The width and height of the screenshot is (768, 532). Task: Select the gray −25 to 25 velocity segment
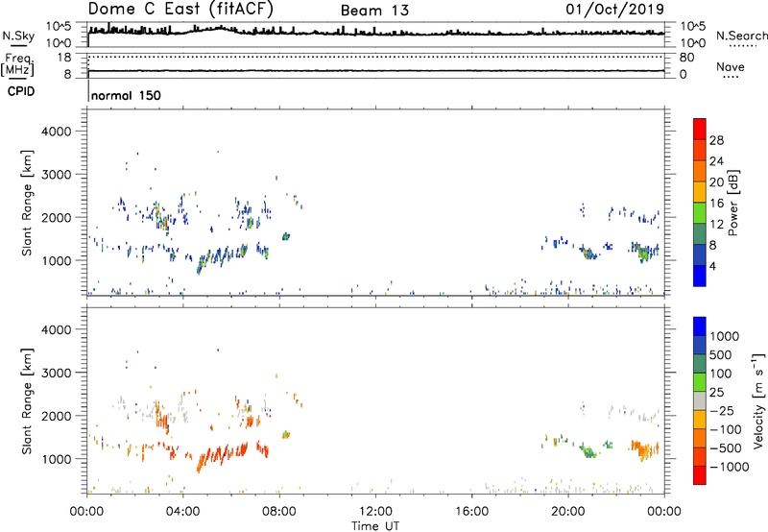700,400
